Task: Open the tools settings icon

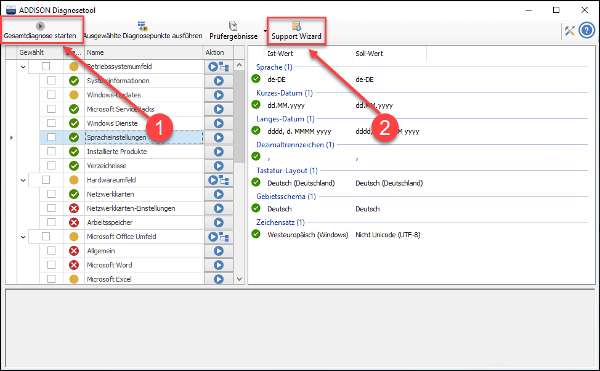Action: point(570,31)
